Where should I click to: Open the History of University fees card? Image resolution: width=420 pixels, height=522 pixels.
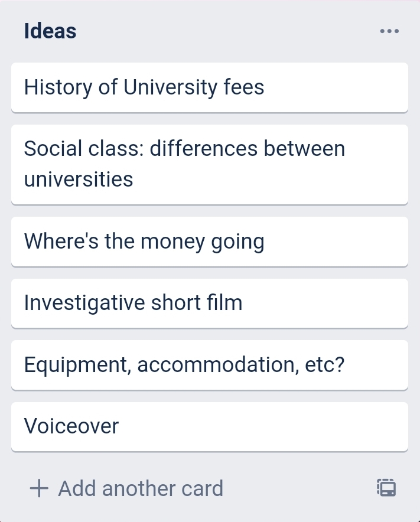pyautogui.click(x=209, y=87)
